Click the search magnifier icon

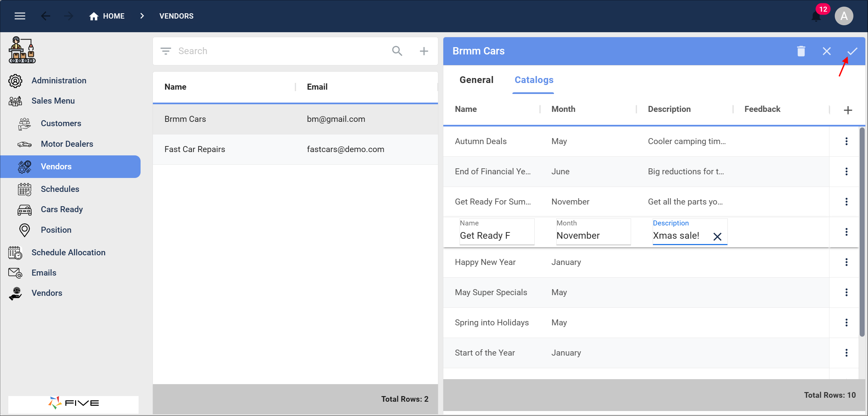pos(397,51)
